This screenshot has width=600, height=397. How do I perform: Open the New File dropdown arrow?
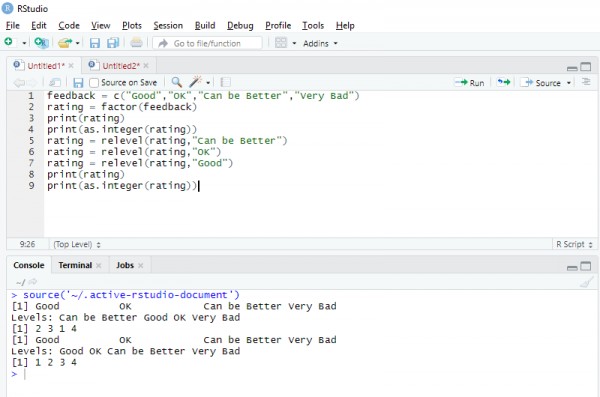point(24,43)
